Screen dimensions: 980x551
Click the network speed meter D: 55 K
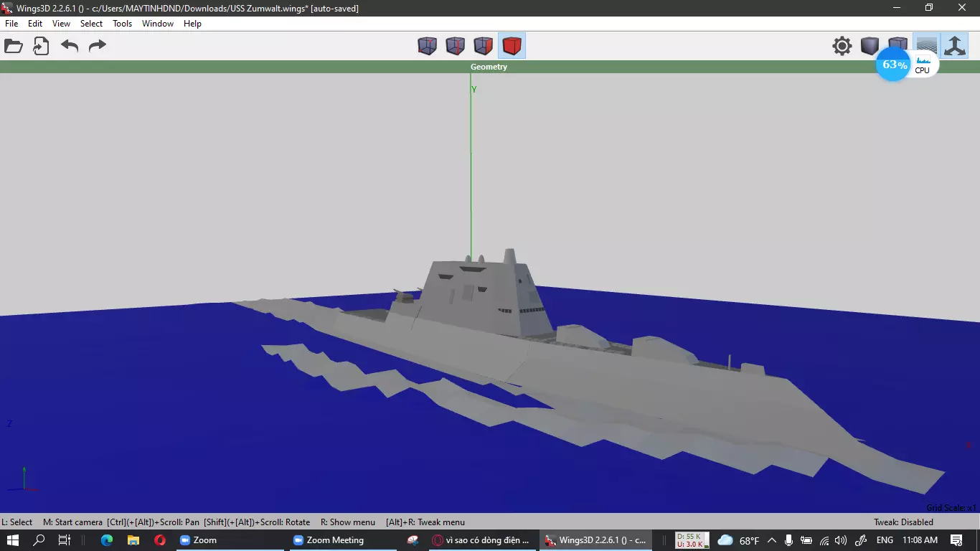tap(692, 540)
